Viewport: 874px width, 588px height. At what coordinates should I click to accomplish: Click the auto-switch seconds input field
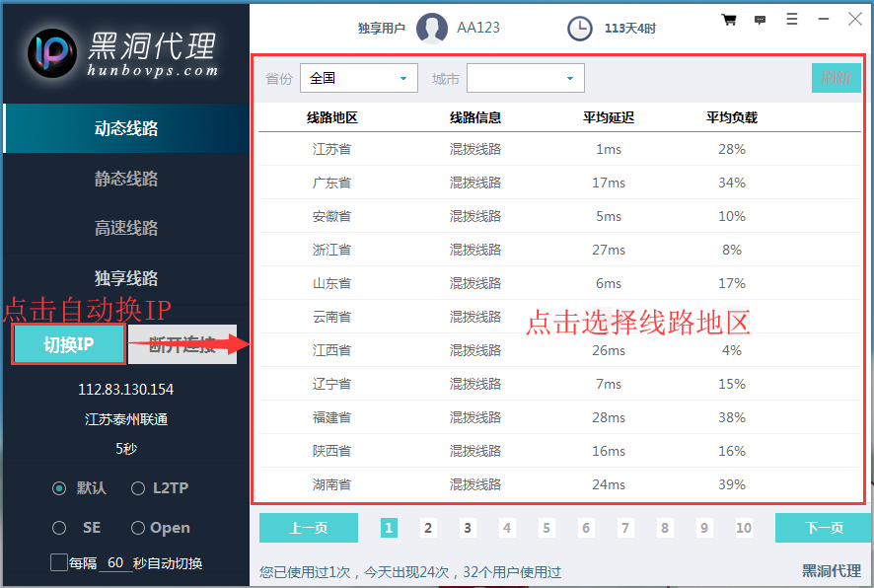point(115,563)
